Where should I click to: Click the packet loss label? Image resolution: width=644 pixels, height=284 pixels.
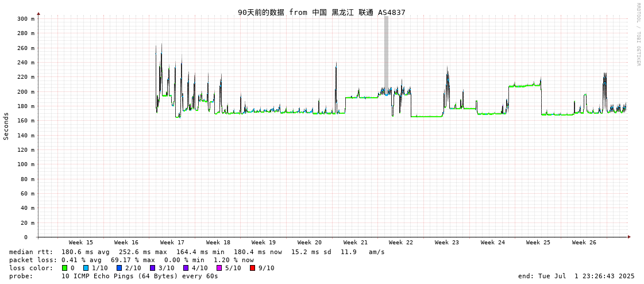pyautogui.click(x=32, y=260)
